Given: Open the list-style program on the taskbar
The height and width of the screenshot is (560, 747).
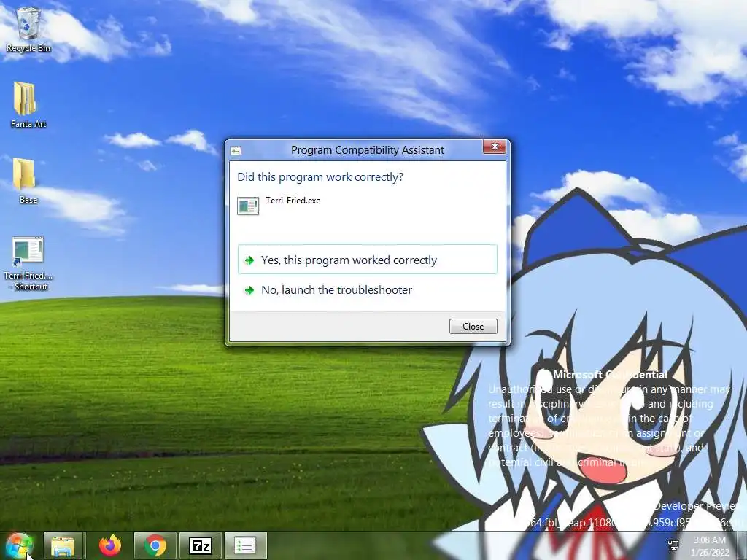Looking at the screenshot, I should (245, 545).
